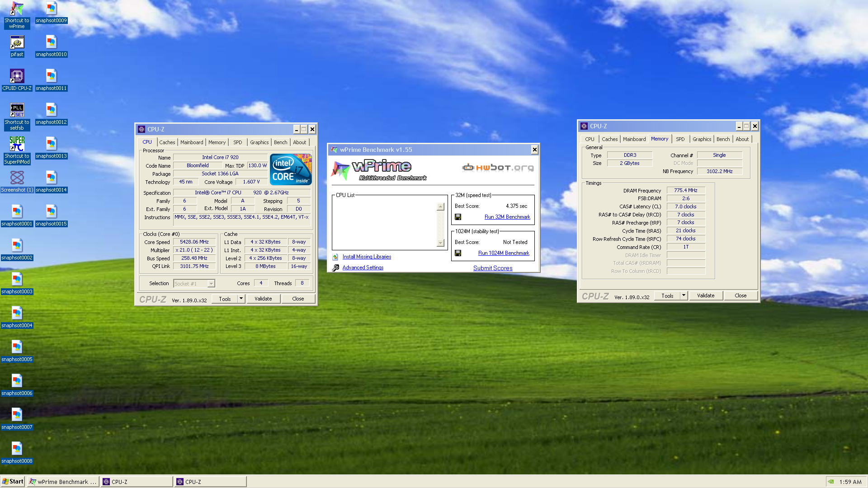The image size is (868, 488).
Task: Open the CPUID CPU-Z desktop icon
Action: (17, 80)
